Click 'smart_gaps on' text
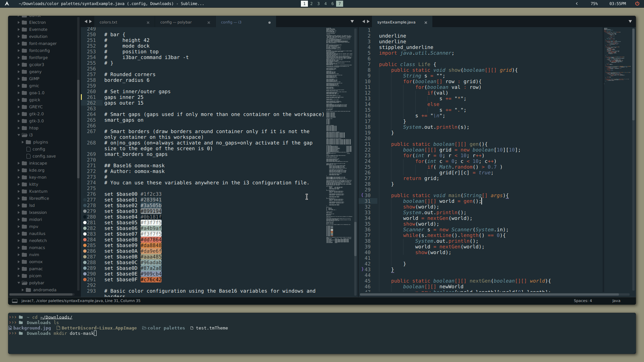Screen dimensions: 644x362 124,120
